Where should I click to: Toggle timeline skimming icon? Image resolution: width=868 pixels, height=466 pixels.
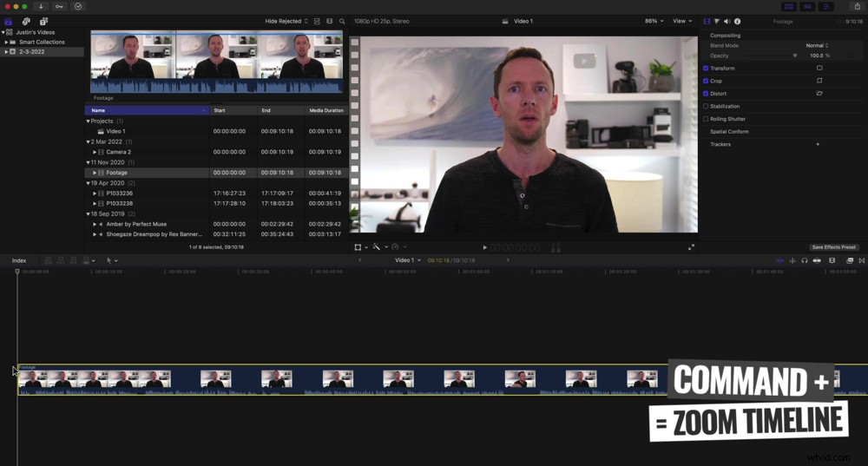[780, 260]
